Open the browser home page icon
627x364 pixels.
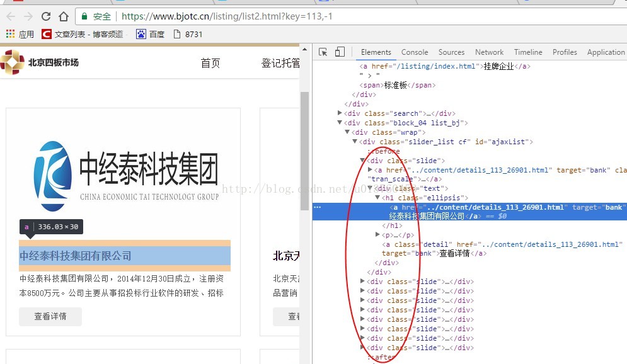tap(64, 16)
